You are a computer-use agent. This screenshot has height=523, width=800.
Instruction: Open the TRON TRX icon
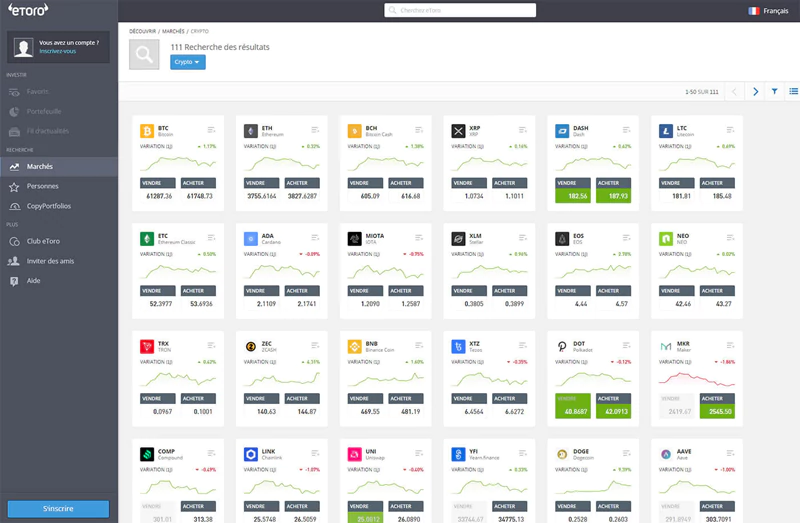(x=147, y=346)
